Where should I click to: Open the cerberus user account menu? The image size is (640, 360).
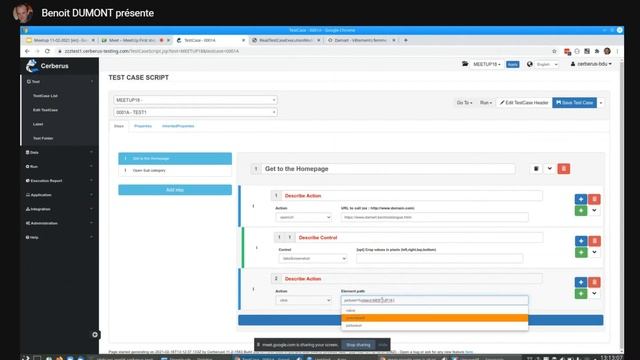pyautogui.click(x=591, y=64)
